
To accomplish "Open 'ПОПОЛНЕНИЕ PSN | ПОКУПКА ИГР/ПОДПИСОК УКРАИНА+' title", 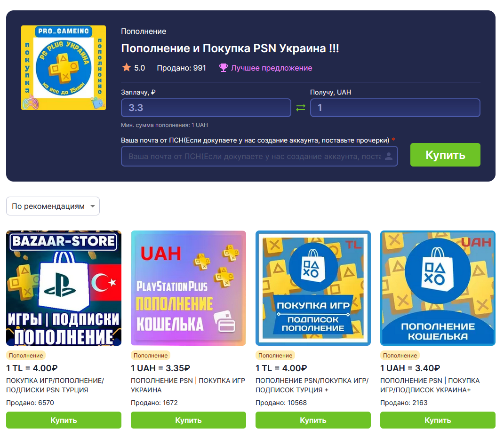I will (430, 385).
